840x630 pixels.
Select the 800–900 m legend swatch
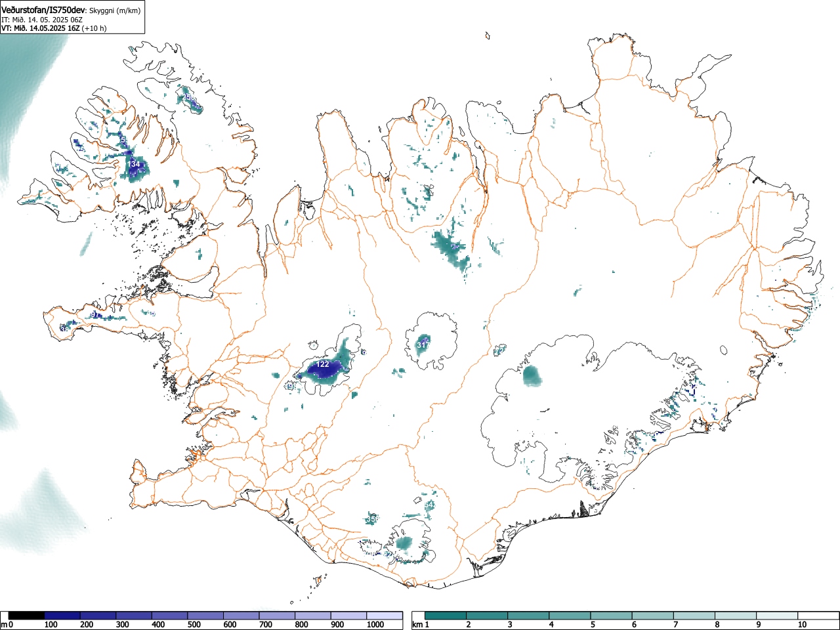tap(313, 616)
